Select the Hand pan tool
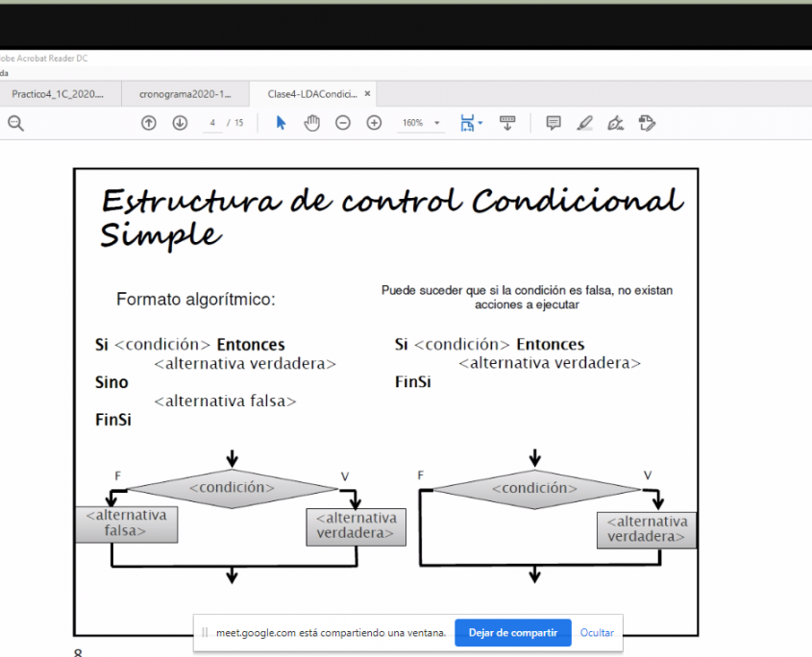The height and width of the screenshot is (657, 812). click(x=311, y=123)
